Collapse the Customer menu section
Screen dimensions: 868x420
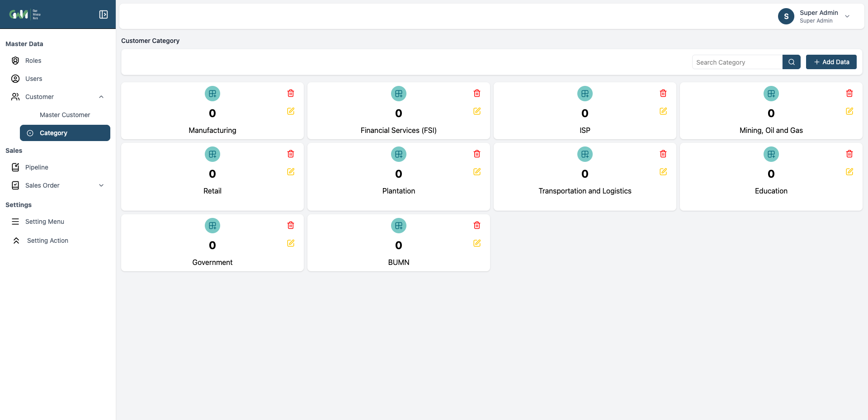(x=101, y=97)
